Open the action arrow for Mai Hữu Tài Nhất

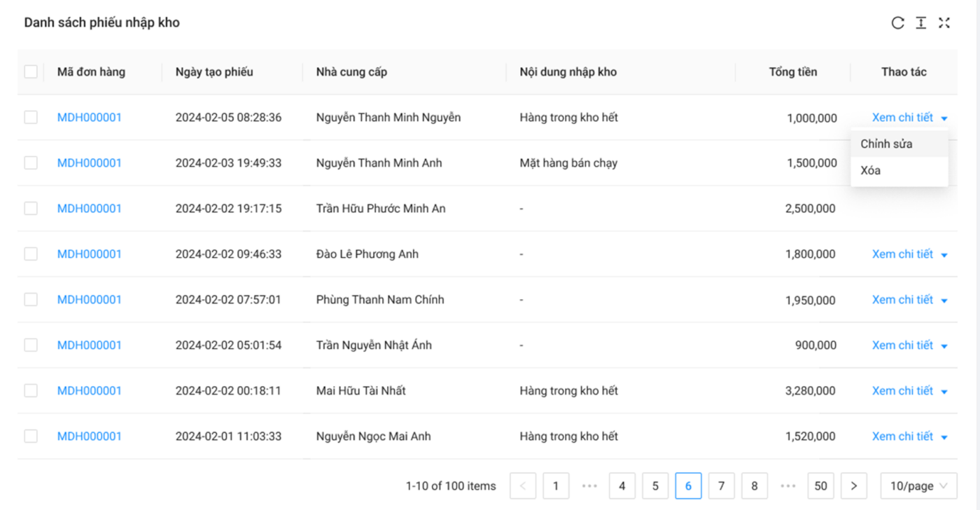click(944, 392)
